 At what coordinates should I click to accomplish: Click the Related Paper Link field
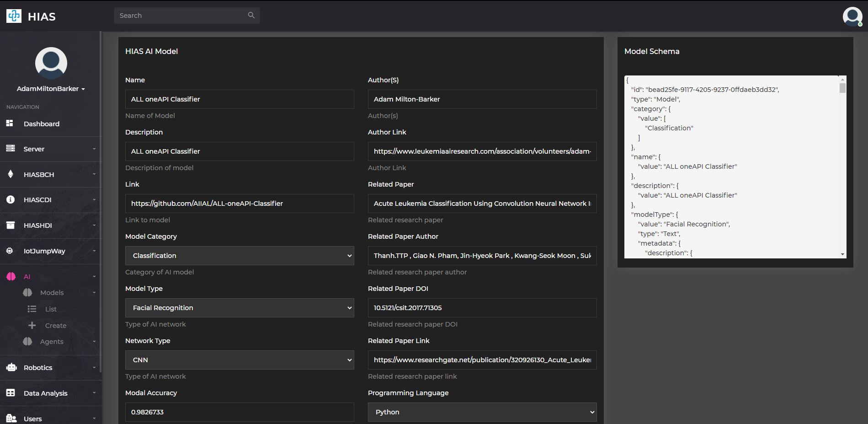(x=482, y=360)
